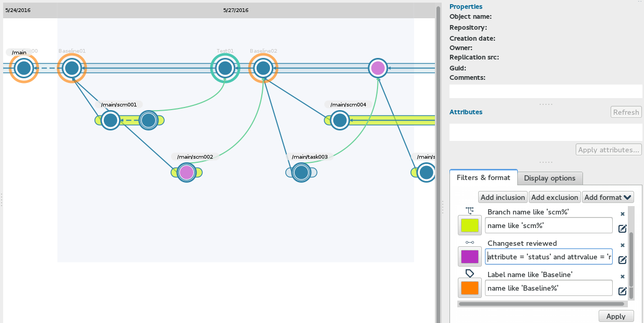The width and height of the screenshot is (644, 323).
Task: Remove the 'Branch name like scm%' rule
Action: 622,214
